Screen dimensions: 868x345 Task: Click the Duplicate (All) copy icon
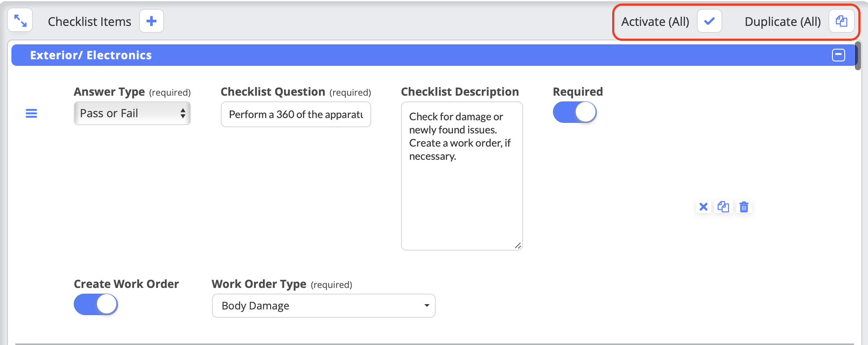841,21
